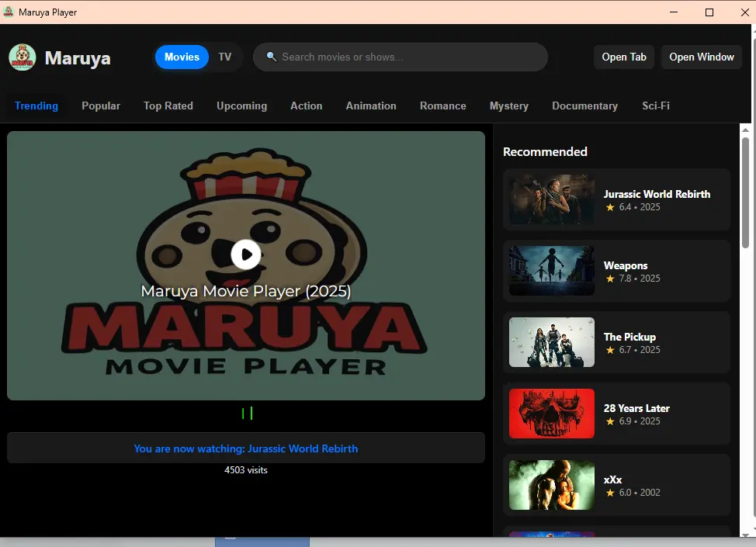
Task: Show the Sci-Fi category tab
Action: click(x=656, y=106)
